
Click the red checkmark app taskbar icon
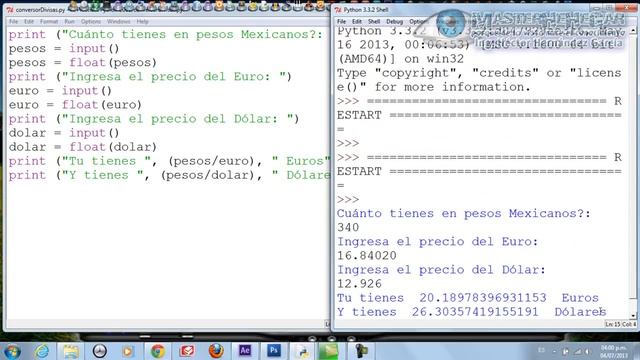187,351
